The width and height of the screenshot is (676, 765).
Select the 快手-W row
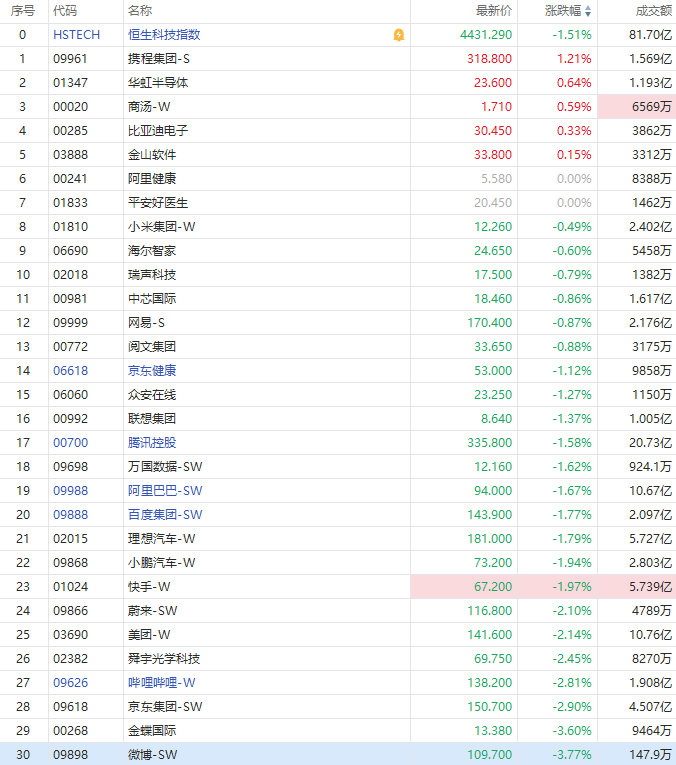pos(338,586)
